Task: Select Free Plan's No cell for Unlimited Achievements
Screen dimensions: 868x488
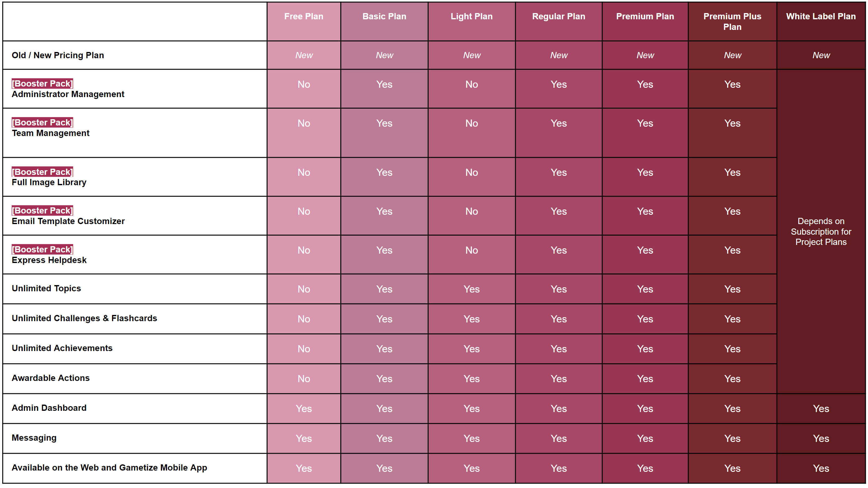Action: (304, 349)
